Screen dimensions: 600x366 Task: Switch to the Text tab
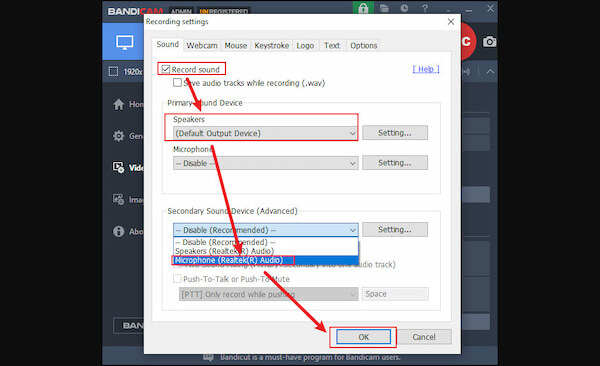[332, 46]
